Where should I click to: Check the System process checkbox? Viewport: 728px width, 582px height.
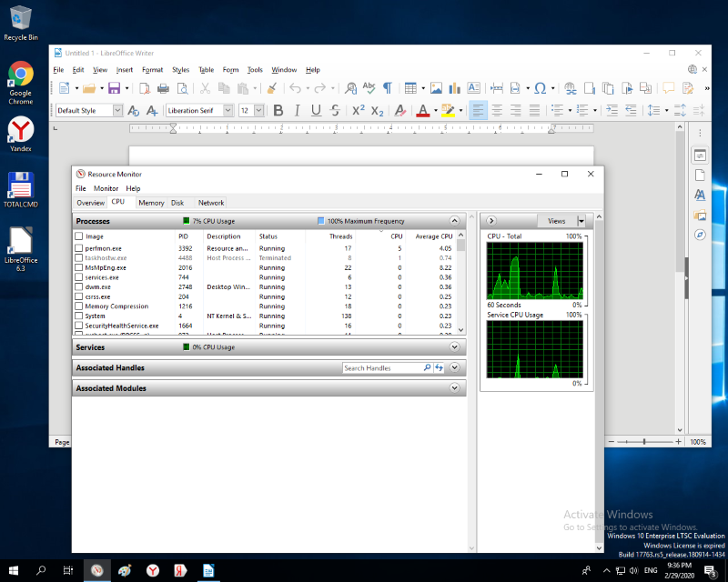[x=79, y=316]
